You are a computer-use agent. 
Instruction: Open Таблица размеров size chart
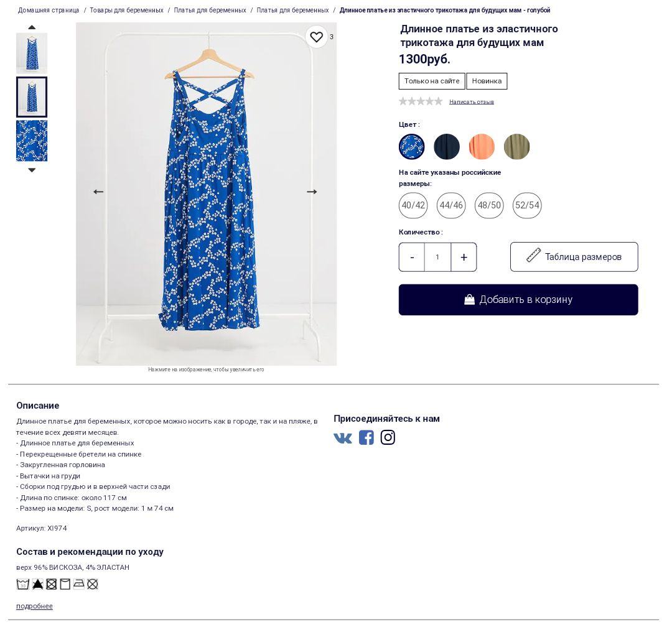tap(574, 257)
